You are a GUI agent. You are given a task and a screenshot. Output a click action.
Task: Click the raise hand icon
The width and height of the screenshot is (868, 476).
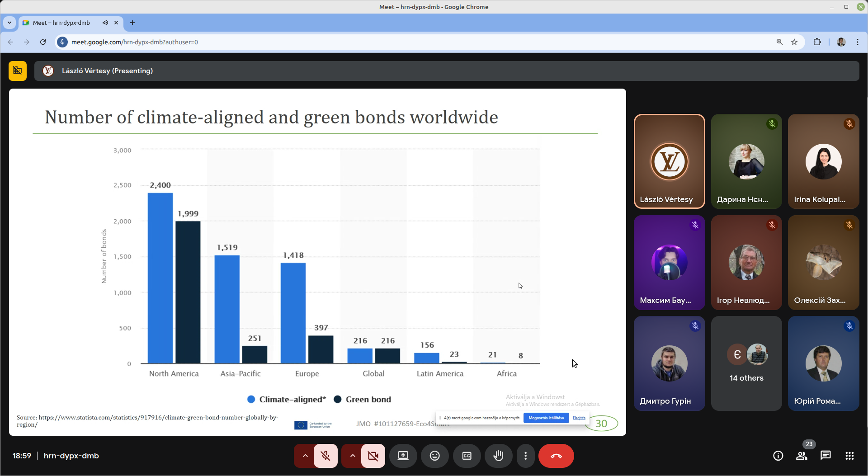coord(498,456)
